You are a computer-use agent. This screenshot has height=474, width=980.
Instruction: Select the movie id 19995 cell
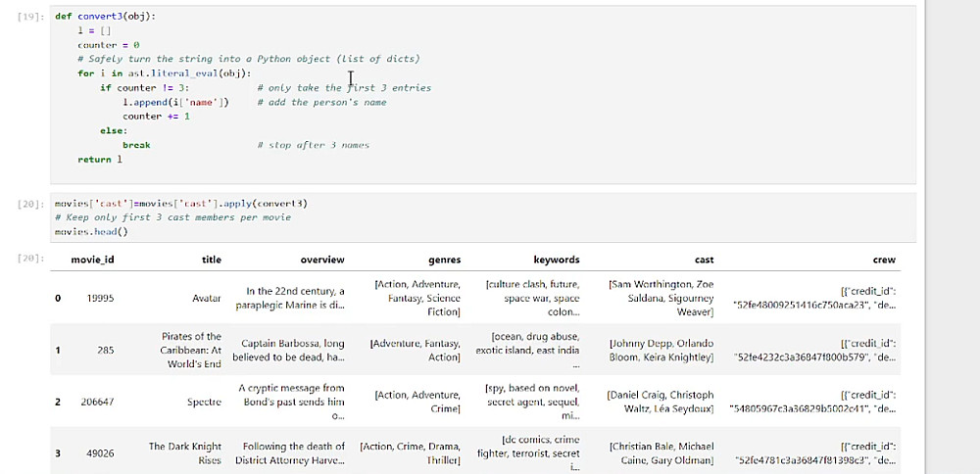click(x=101, y=299)
